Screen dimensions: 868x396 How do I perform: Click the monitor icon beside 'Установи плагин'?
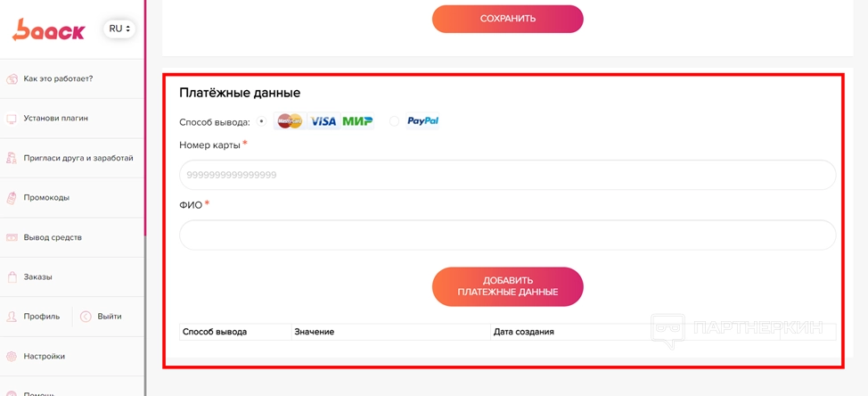coord(12,119)
